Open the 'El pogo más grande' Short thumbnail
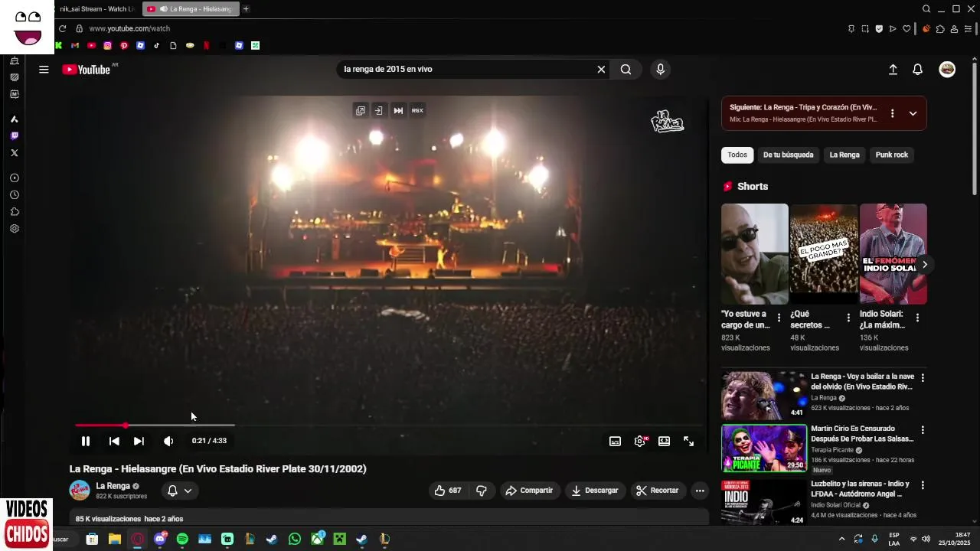Image resolution: width=980 pixels, height=551 pixels. (x=824, y=254)
